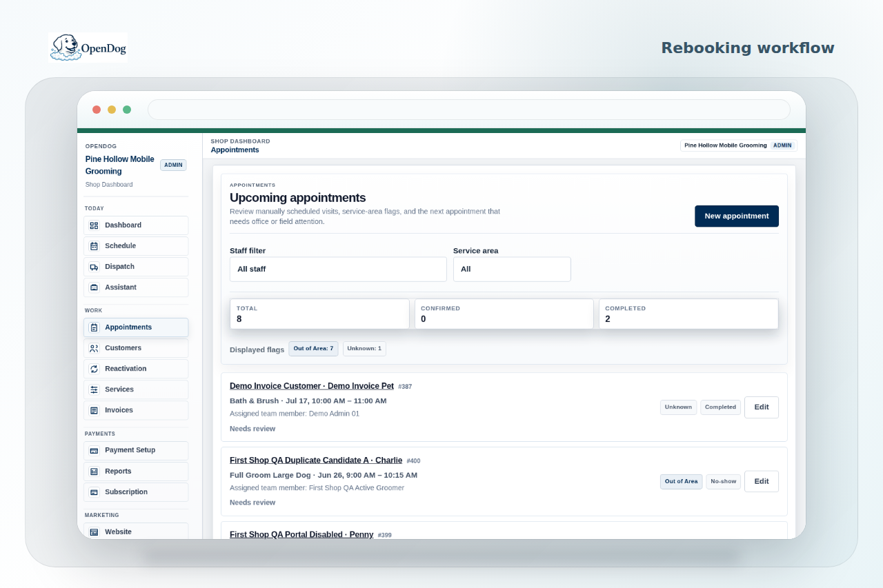Click the Dispatch truck icon
Viewport: 883px width, 588px height.
(94, 267)
